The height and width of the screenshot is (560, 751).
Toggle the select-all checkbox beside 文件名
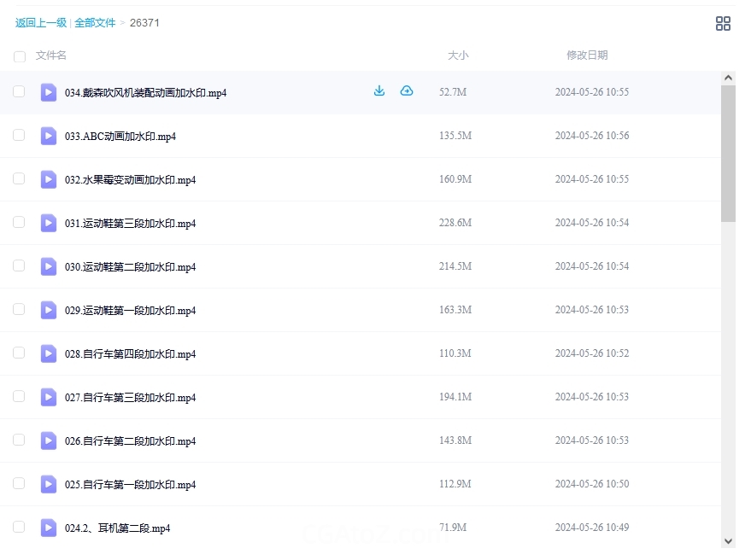tap(20, 56)
